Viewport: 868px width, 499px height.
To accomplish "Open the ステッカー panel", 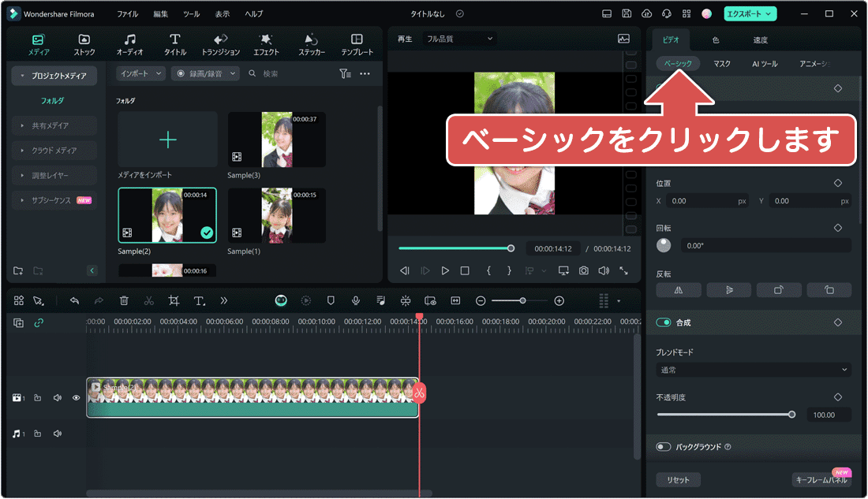I will point(311,43).
